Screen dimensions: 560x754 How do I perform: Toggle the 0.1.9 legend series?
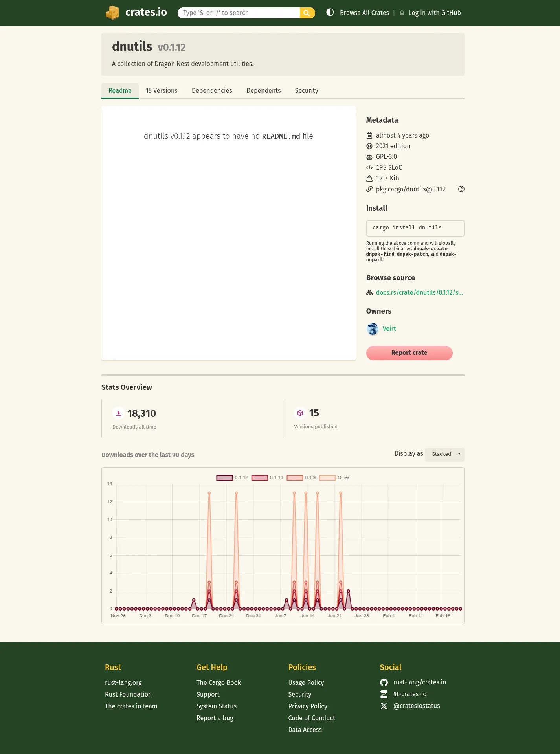pyautogui.click(x=301, y=478)
